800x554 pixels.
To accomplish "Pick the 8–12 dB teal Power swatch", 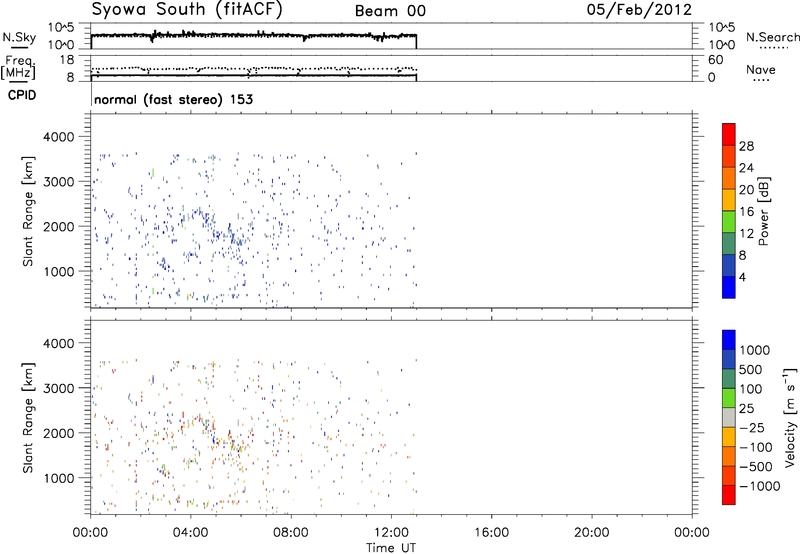I will (x=729, y=244).
